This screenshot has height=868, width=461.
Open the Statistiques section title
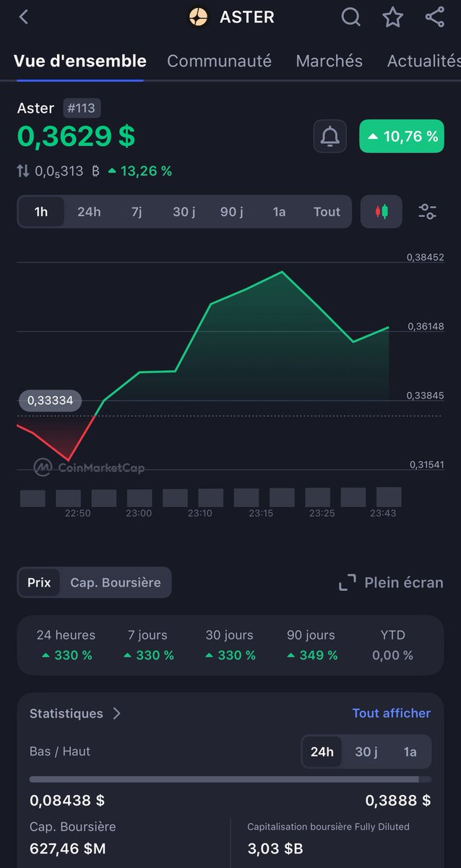click(66, 713)
